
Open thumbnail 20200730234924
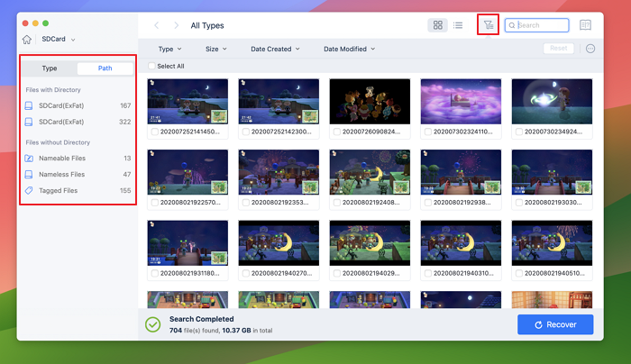[552, 101]
